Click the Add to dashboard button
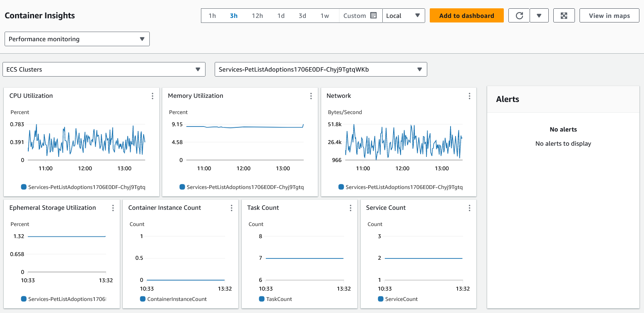The height and width of the screenshot is (313, 644). point(466,15)
